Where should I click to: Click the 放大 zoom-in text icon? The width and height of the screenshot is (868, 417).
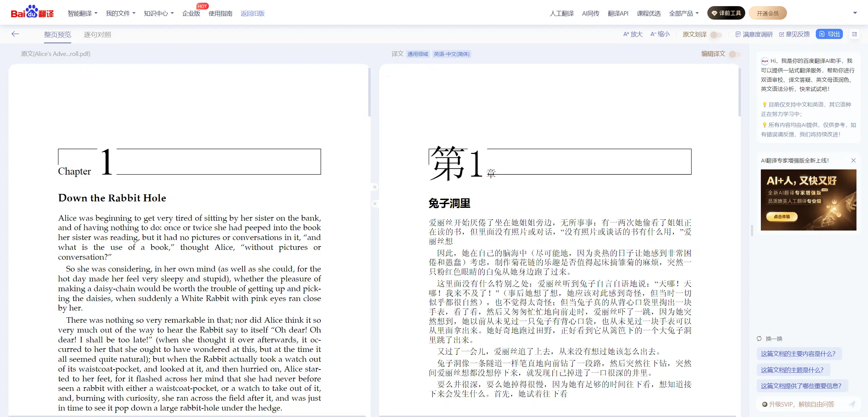[633, 34]
